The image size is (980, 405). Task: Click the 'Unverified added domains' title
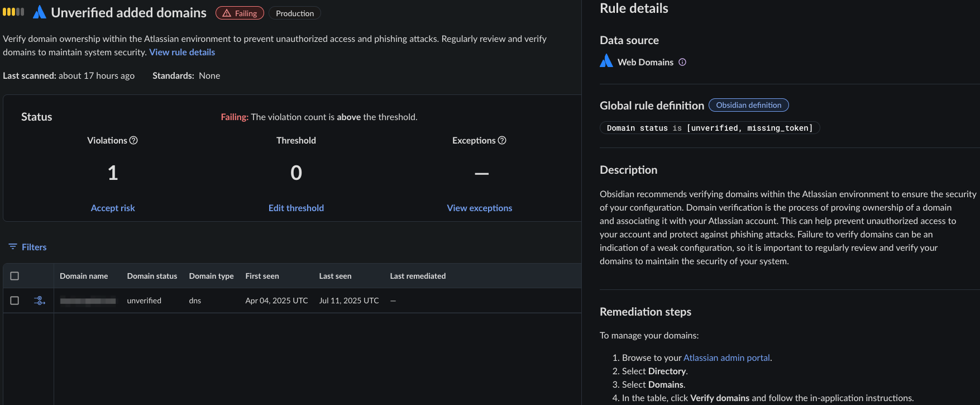point(129,12)
